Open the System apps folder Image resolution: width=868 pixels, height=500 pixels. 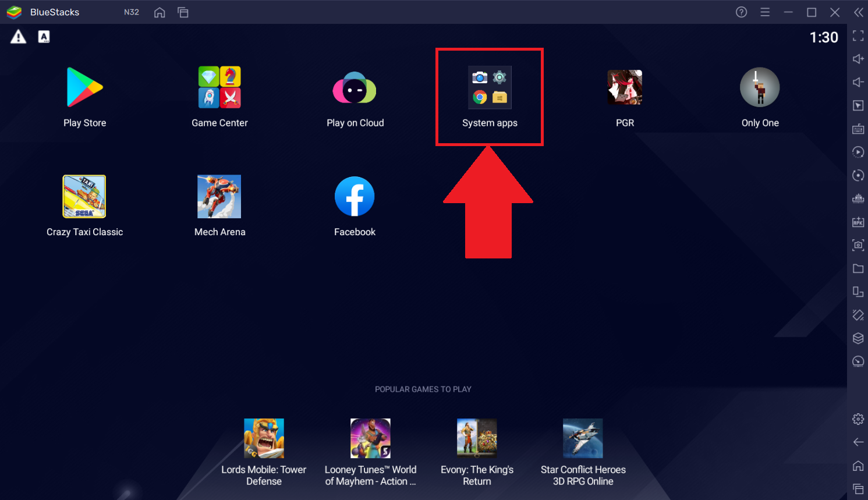click(x=490, y=87)
